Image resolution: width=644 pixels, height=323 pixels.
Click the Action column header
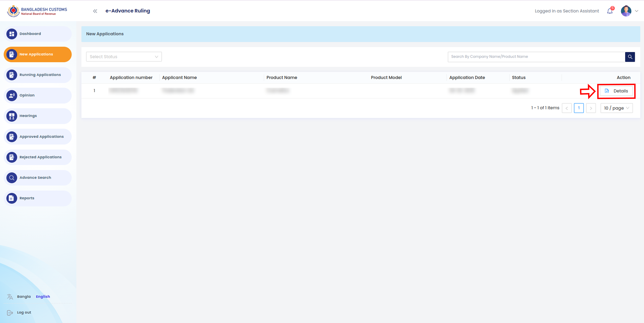point(623,78)
